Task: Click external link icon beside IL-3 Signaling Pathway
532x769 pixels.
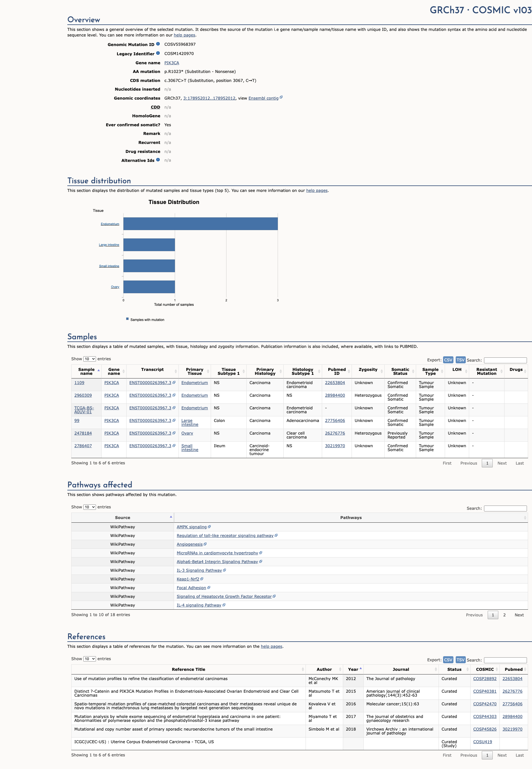Action: [224, 570]
